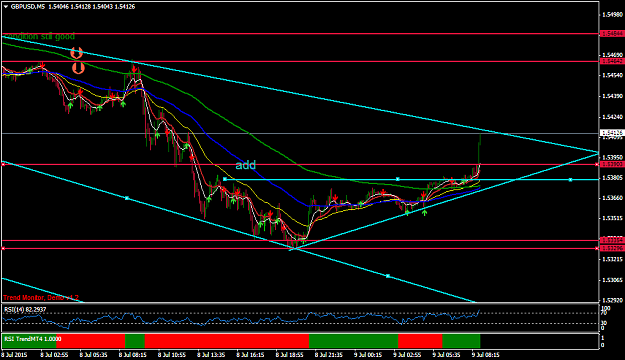Click the RSI TrendMT4 1.0000 indicator label
The height and width of the screenshot is (360, 625).
tap(33, 338)
